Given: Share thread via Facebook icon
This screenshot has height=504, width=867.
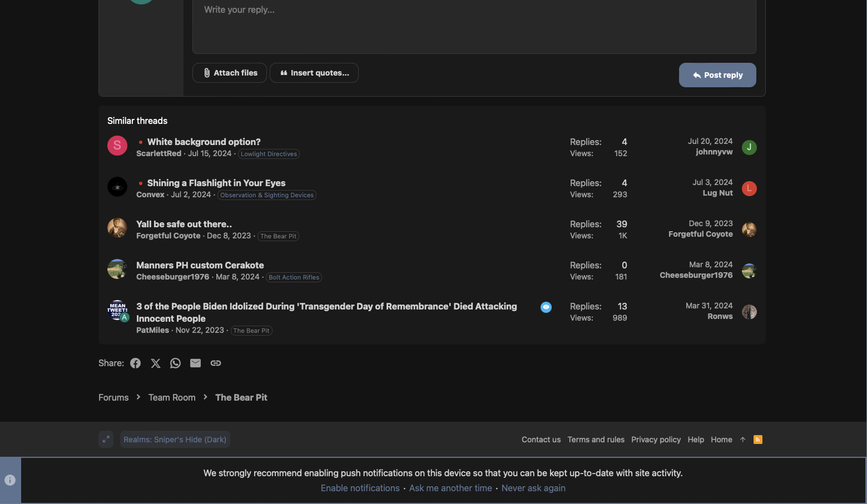Looking at the screenshot, I should tap(136, 363).
